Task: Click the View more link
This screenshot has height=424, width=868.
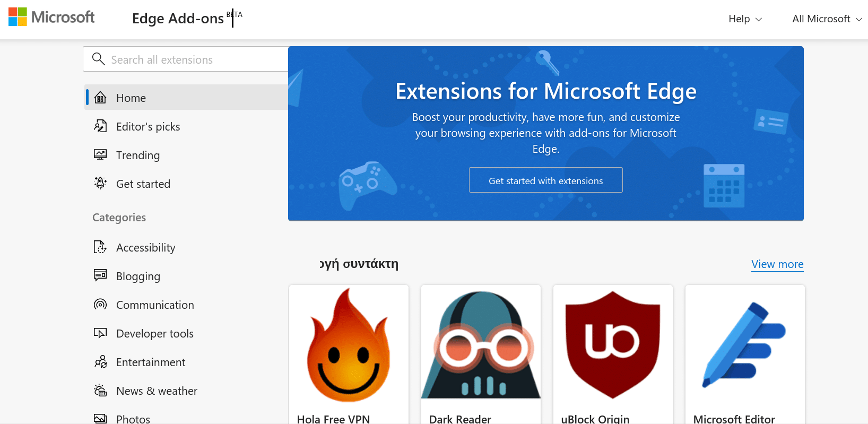Action: coord(777,264)
